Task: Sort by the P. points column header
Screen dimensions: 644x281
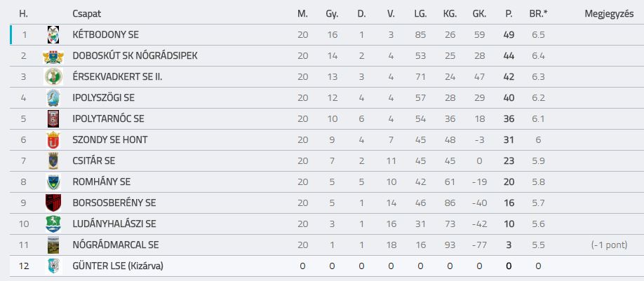Action: tap(509, 13)
